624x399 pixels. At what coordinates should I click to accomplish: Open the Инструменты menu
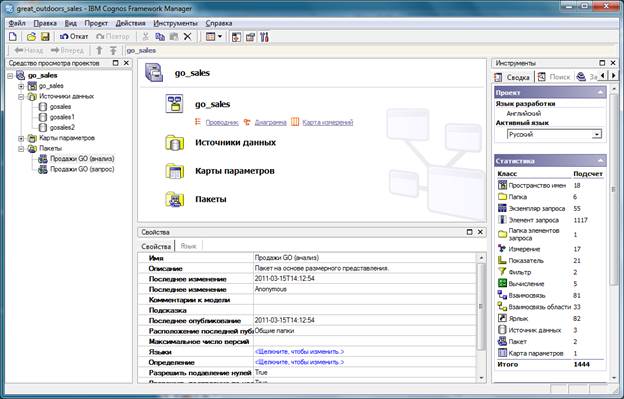tap(175, 23)
